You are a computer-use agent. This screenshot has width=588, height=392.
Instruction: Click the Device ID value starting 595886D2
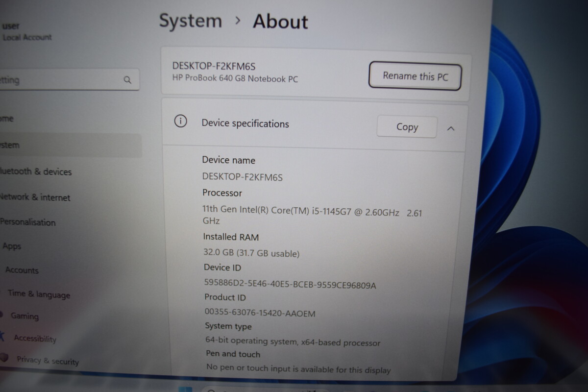click(290, 284)
